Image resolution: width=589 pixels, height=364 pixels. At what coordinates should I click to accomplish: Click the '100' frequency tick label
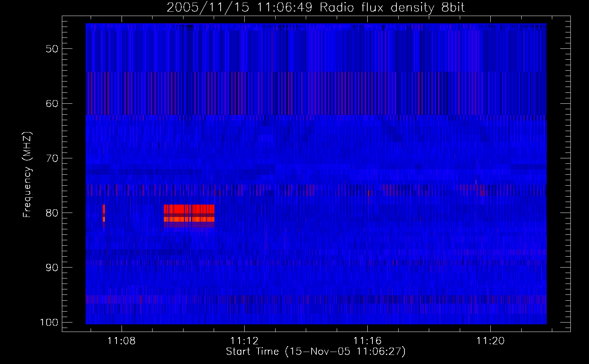49,323
